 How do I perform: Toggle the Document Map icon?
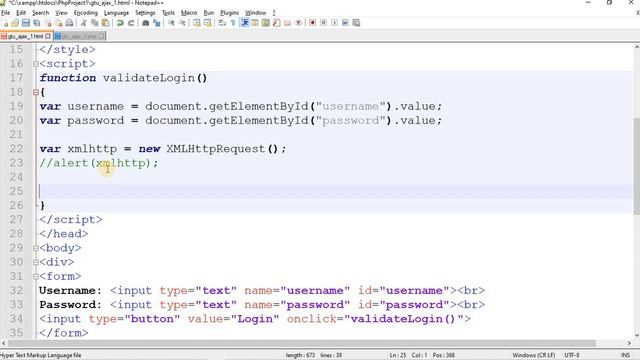point(266,23)
